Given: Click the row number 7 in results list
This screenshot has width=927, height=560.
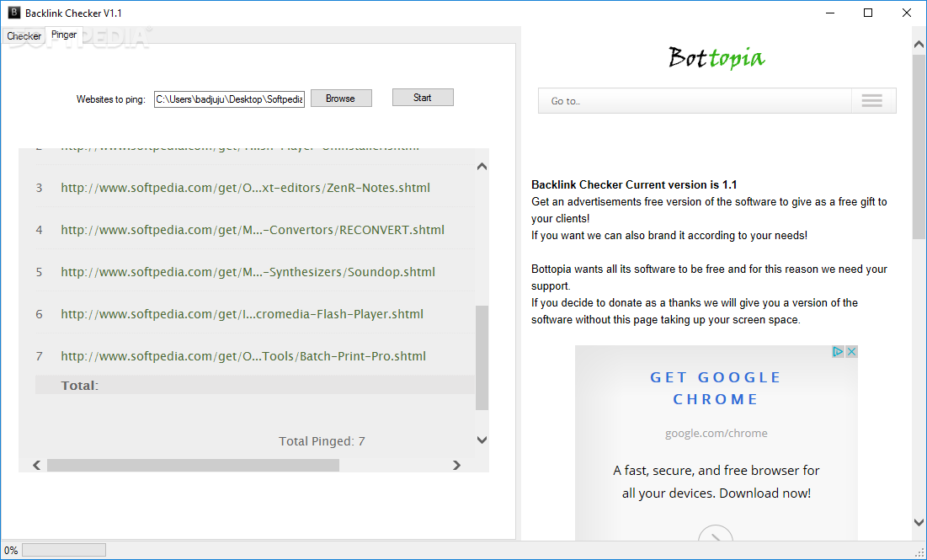Looking at the screenshot, I should pyautogui.click(x=39, y=356).
